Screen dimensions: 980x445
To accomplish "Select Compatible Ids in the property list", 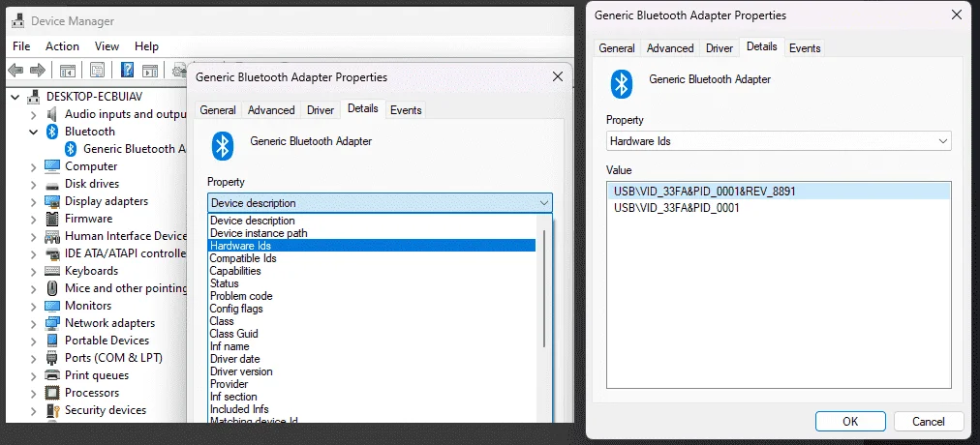I will click(x=371, y=258).
